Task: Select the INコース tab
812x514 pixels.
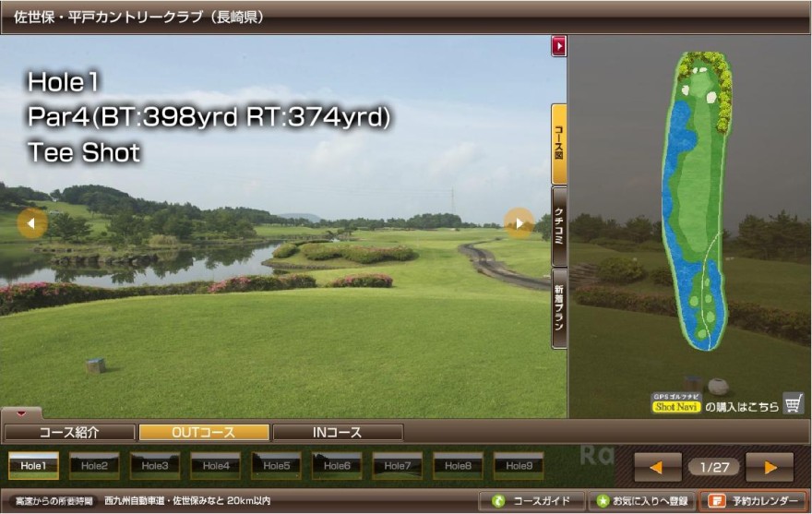Action: 338,433
